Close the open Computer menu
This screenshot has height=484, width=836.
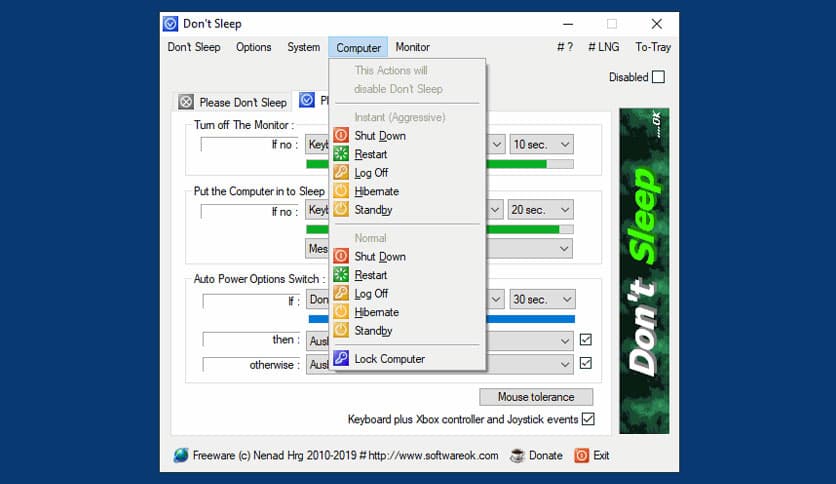pyautogui.click(x=358, y=48)
